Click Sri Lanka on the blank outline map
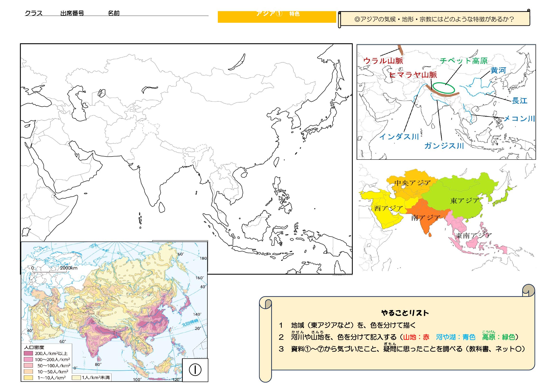Viewport: 555px width, 392px height. [x=162, y=207]
